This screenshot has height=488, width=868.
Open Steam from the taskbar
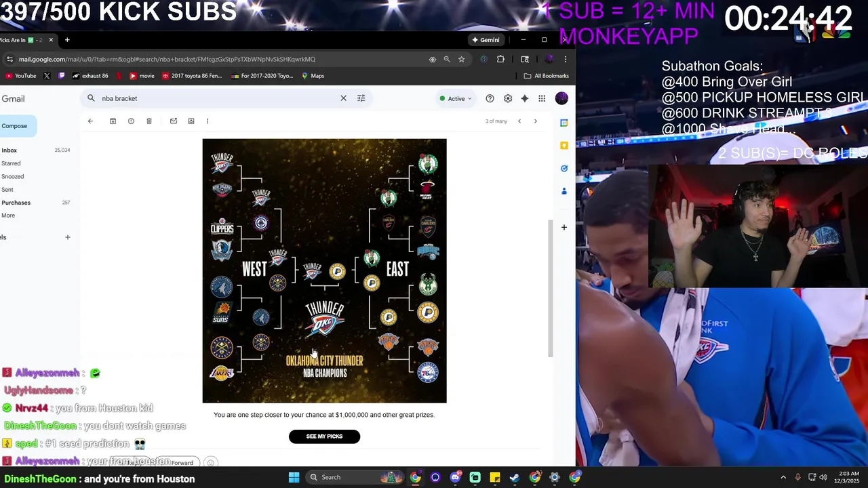(x=515, y=477)
